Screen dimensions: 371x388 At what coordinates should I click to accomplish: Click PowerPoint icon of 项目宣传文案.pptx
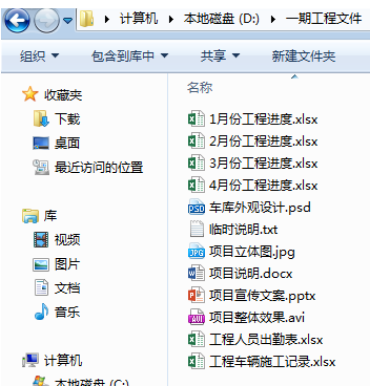point(196,295)
